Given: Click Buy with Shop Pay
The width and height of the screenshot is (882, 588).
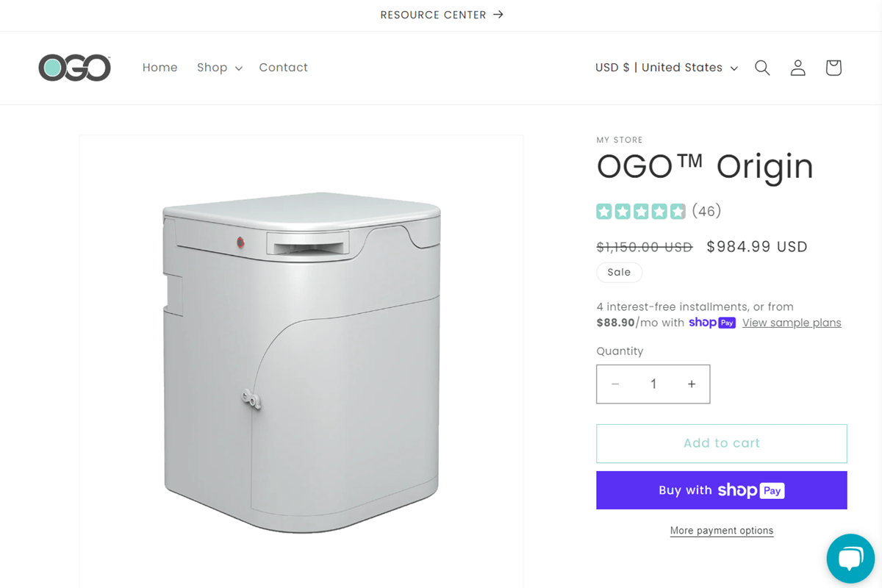Looking at the screenshot, I should tap(721, 490).
